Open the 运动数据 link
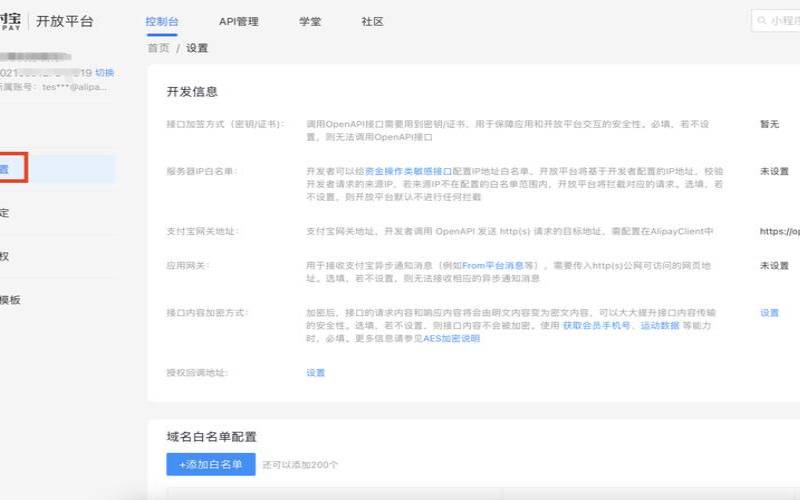 click(x=660, y=325)
